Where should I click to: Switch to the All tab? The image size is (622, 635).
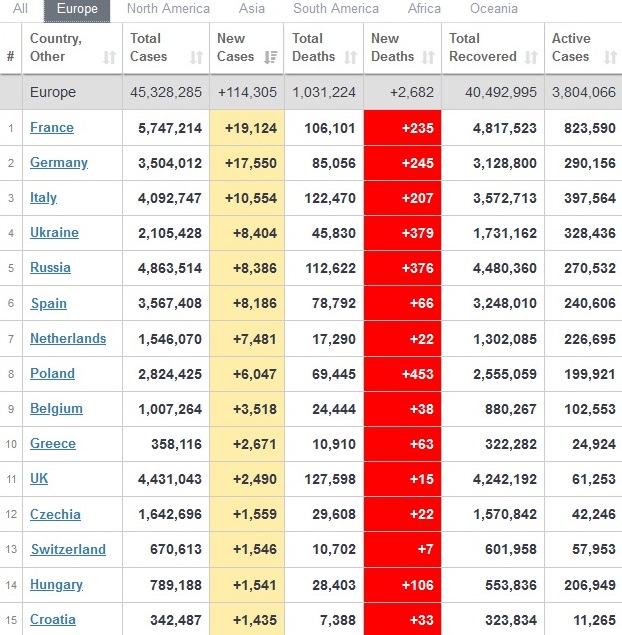pos(20,9)
